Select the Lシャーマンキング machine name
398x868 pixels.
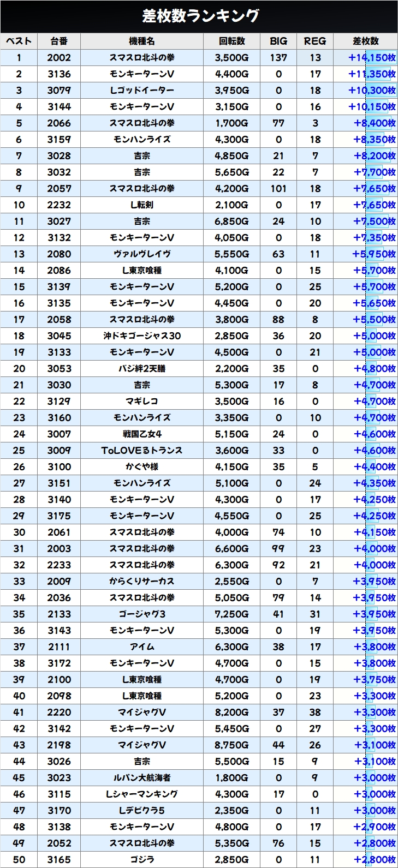click(x=142, y=794)
